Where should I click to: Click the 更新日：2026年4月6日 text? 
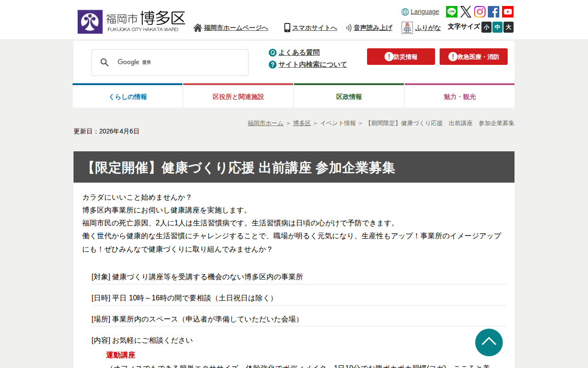106,131
